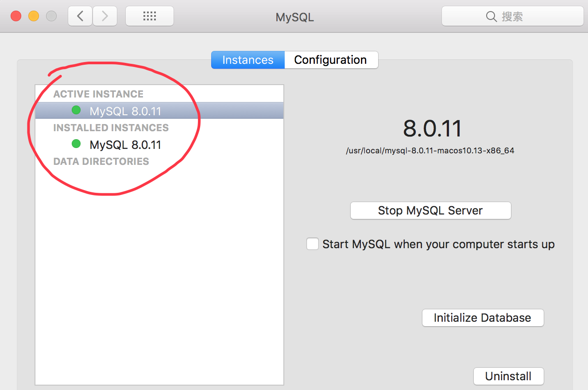Click green status dot under Active Instance
This screenshot has width=588, height=390.
tap(76, 110)
